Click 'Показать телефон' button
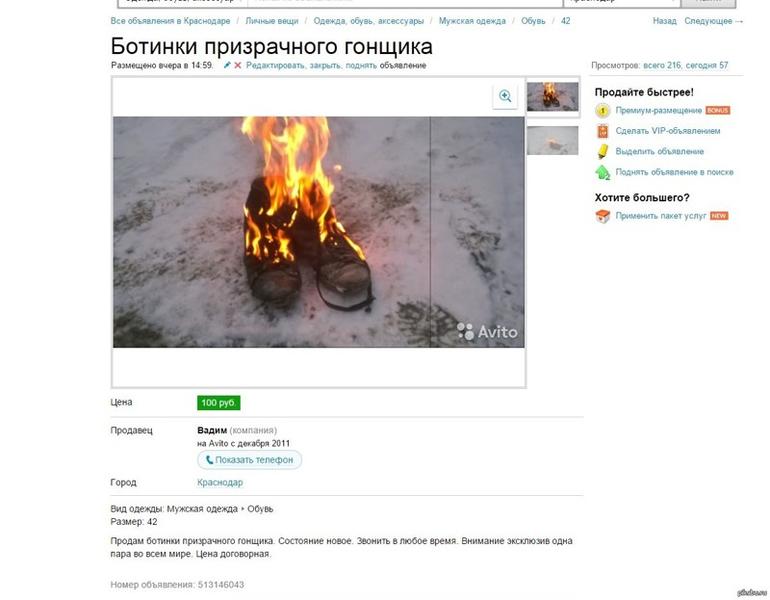The height and width of the screenshot is (600, 770). pyautogui.click(x=249, y=460)
